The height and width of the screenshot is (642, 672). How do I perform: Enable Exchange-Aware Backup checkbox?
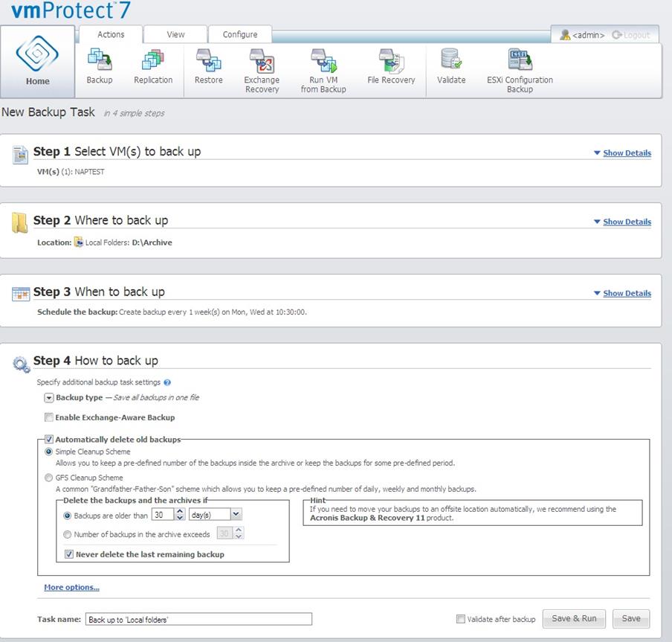click(49, 417)
